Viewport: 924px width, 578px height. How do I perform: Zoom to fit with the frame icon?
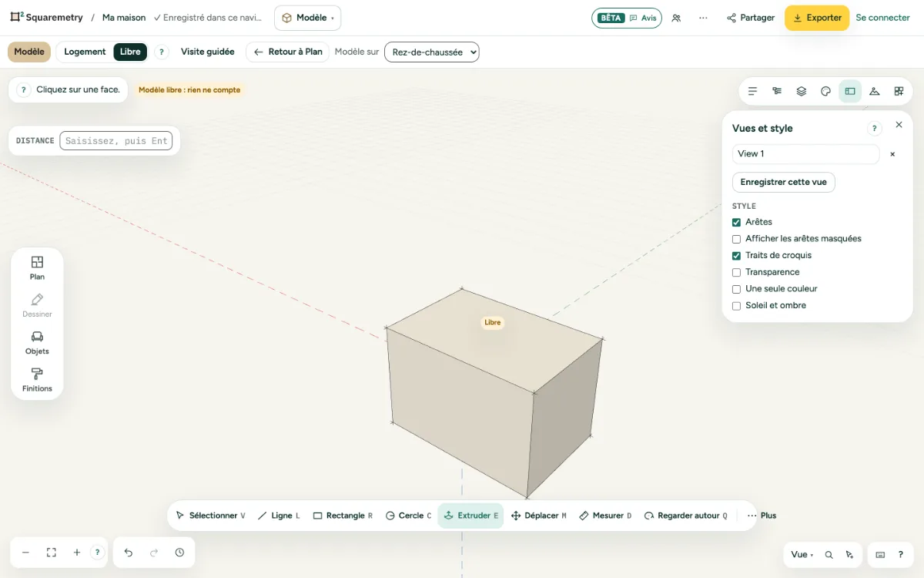pos(52,553)
